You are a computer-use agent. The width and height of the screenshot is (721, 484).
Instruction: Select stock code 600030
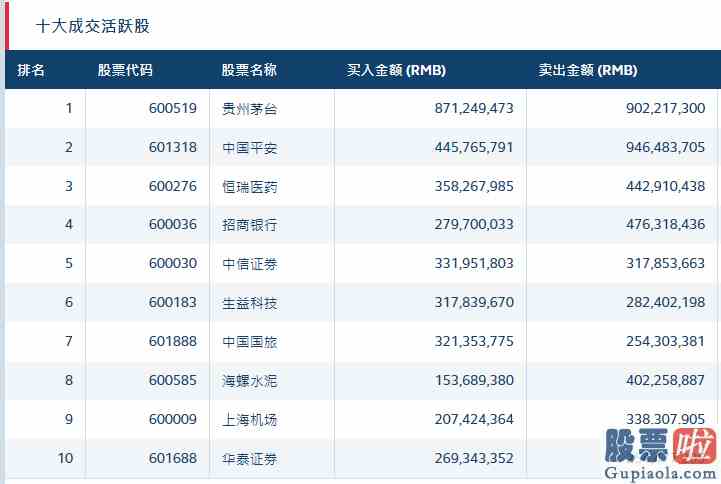[173, 263]
